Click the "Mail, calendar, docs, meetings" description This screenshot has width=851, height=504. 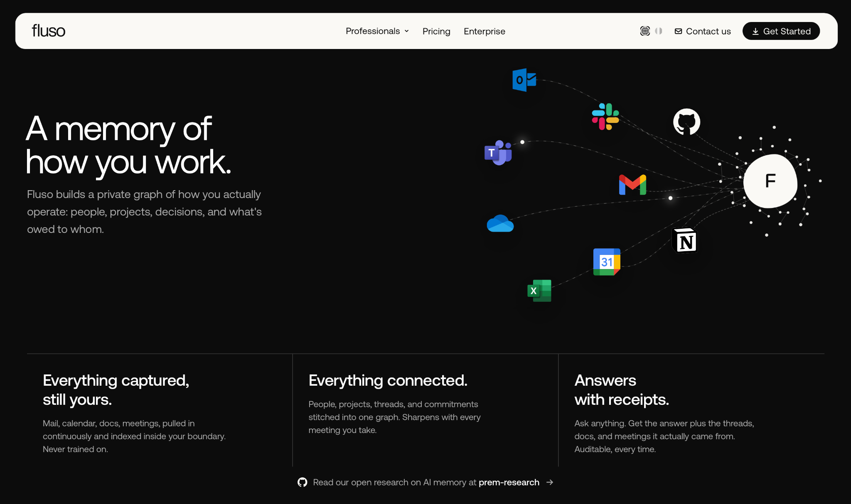134,436
